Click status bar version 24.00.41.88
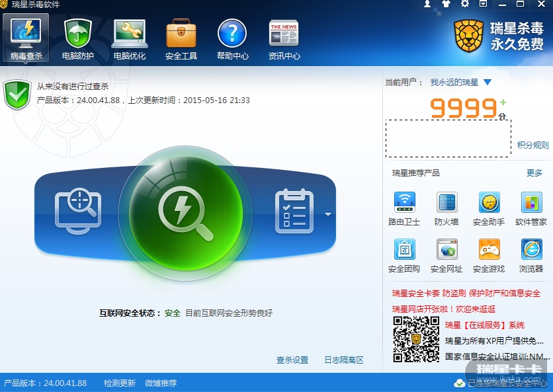 point(45,383)
